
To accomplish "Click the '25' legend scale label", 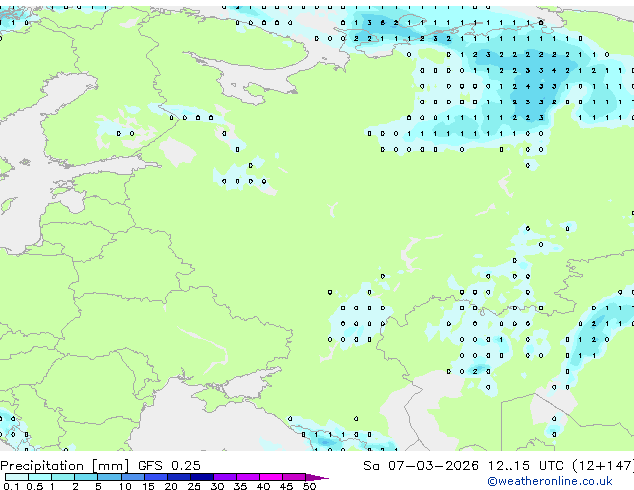I will (194, 486).
